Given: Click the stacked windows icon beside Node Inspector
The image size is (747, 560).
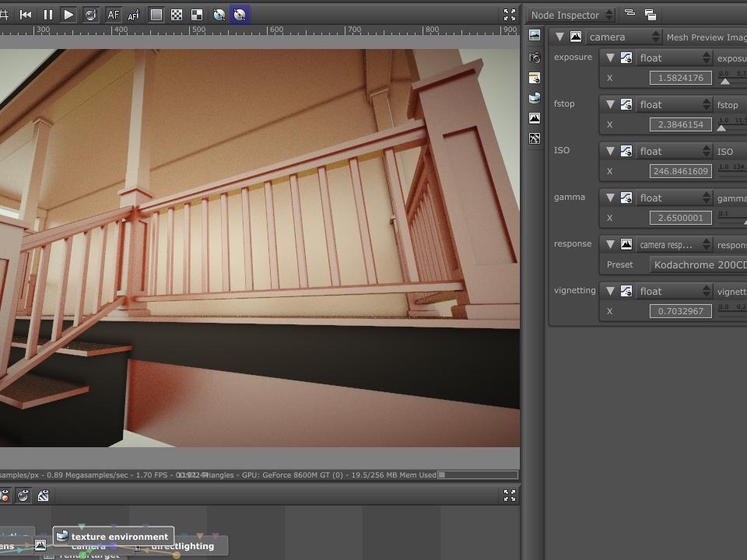Looking at the screenshot, I should [x=651, y=15].
